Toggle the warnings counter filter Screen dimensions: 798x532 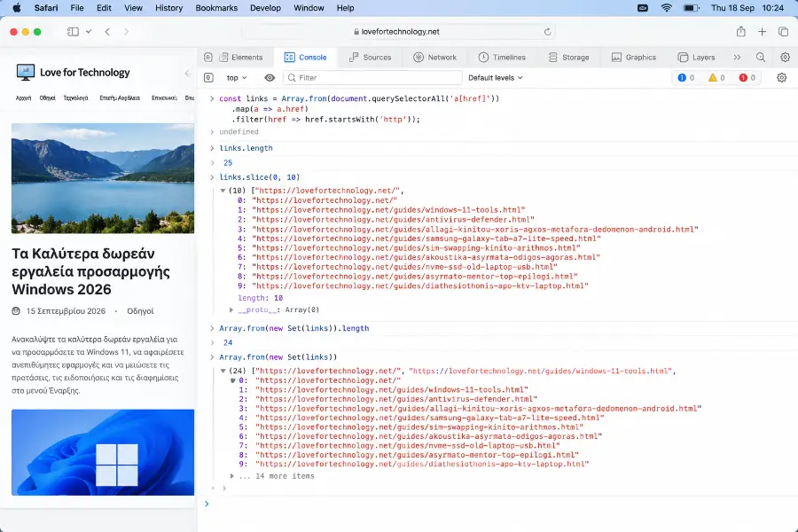716,78
